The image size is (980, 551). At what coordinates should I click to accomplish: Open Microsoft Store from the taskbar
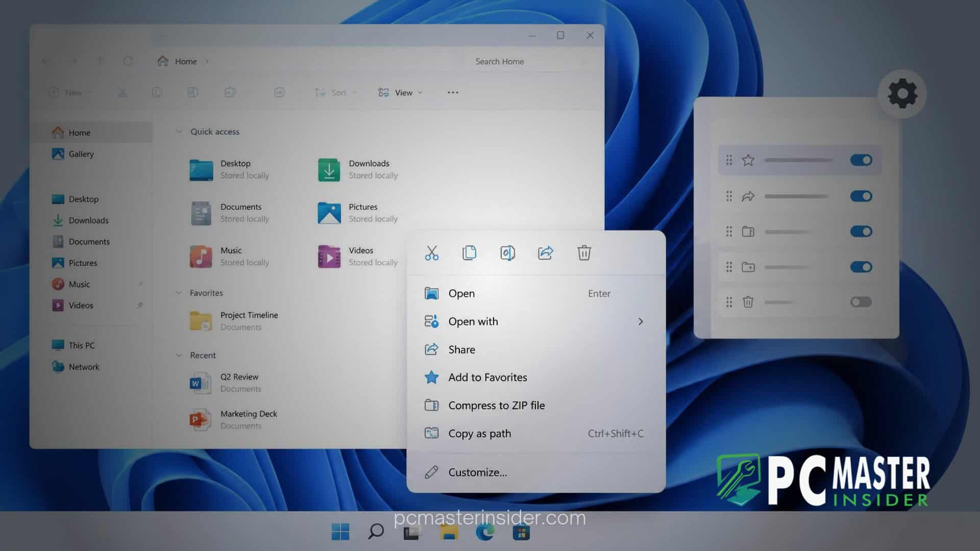coord(521,533)
